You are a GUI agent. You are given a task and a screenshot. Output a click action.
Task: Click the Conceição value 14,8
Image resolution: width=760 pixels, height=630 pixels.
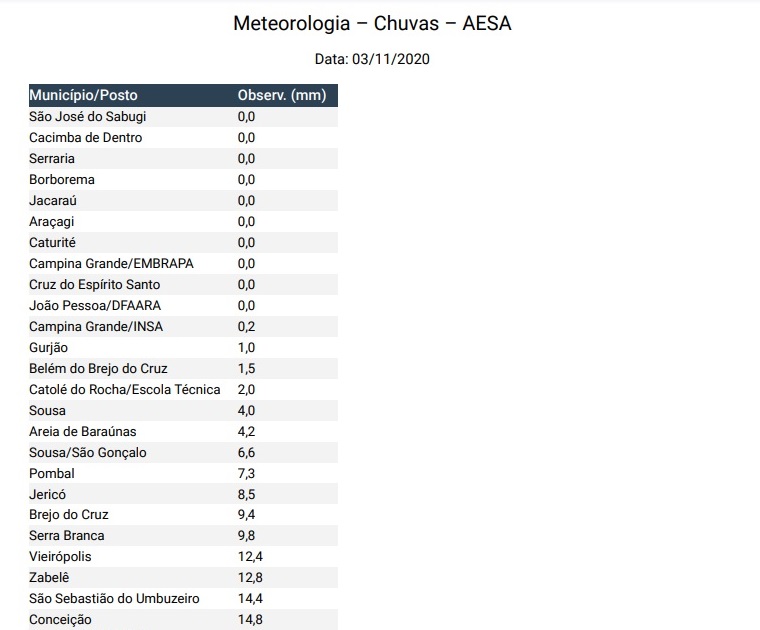click(x=250, y=620)
